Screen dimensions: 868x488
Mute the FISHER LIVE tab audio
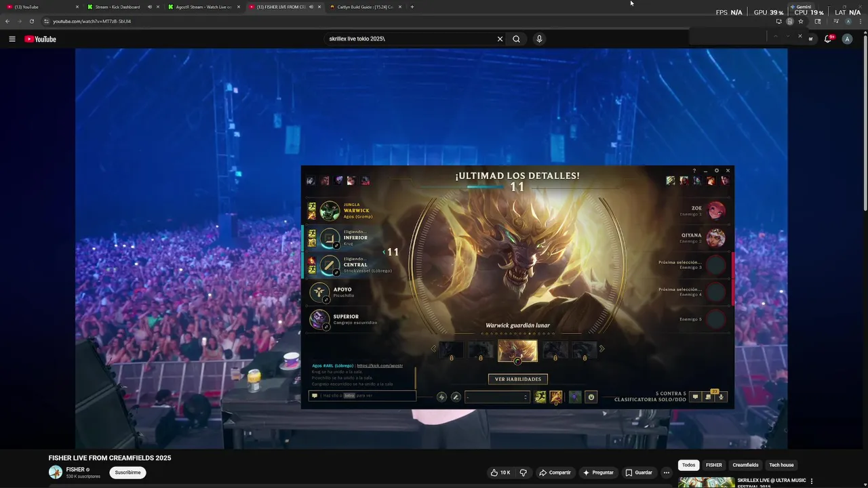(x=311, y=7)
